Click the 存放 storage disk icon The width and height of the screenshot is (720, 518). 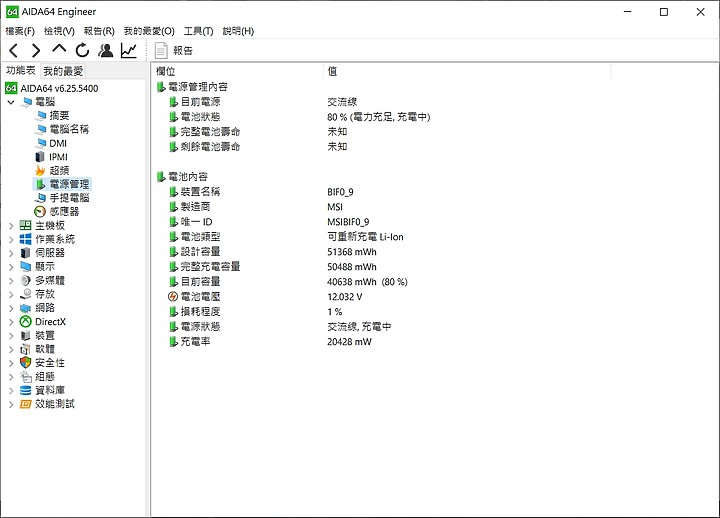(26, 294)
